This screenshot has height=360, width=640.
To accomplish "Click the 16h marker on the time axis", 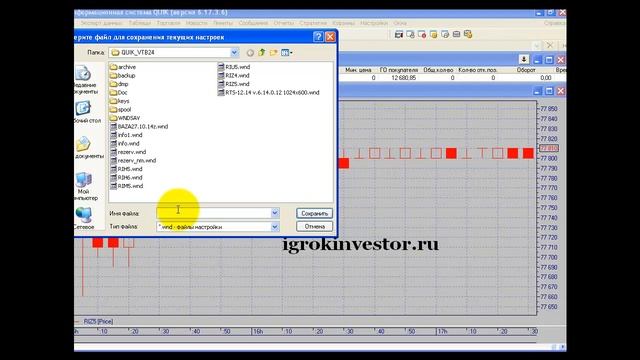I will point(258,331).
